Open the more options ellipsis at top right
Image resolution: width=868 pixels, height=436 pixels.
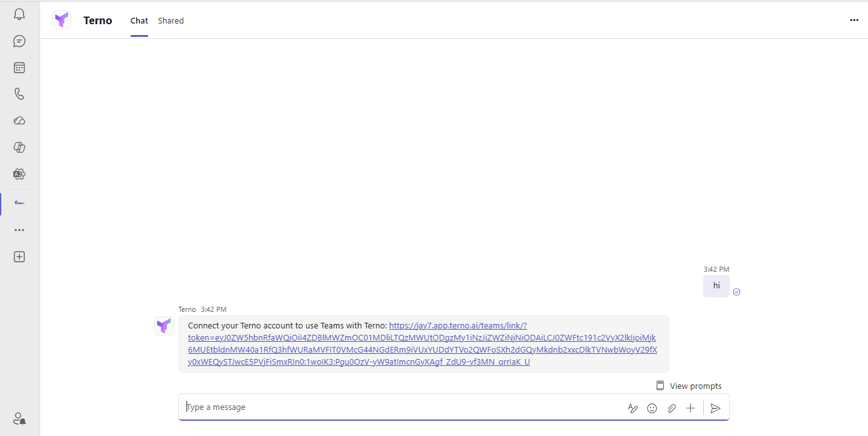click(x=854, y=20)
